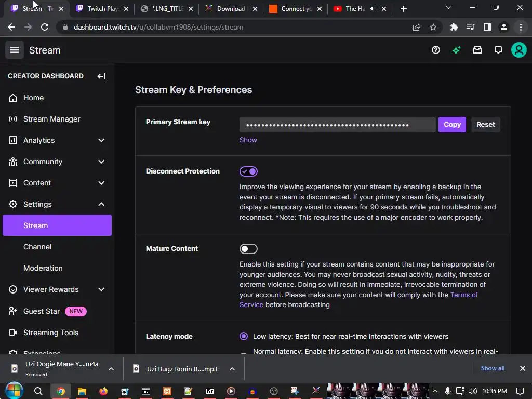Close the downloads bar

523,368
